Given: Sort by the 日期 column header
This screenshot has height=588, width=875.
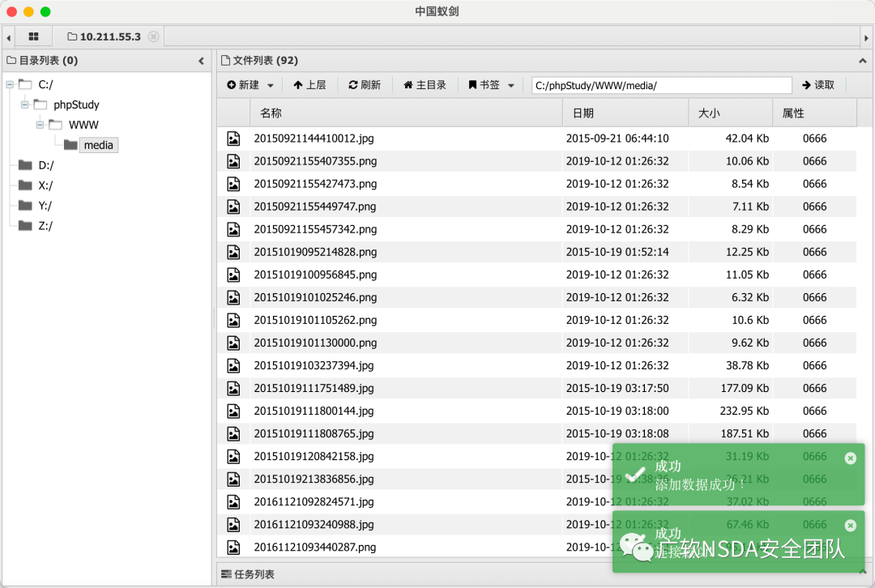Looking at the screenshot, I should tap(625, 113).
